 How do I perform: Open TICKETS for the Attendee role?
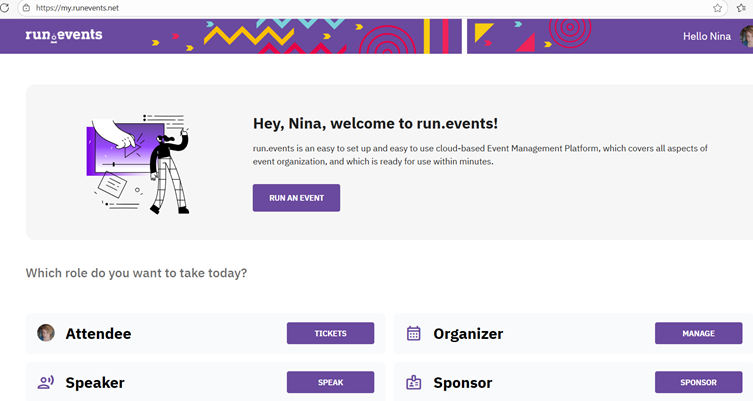pos(330,333)
